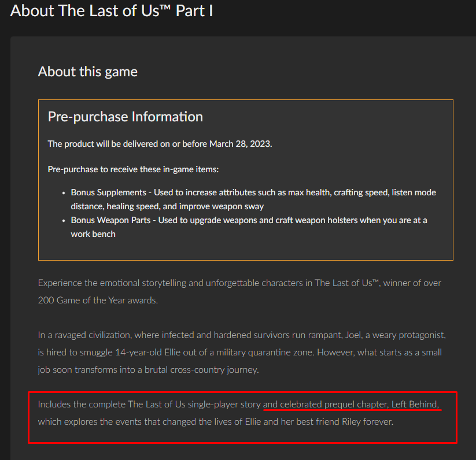Click "Includes the complete The Last of Us" text
Screen dimensions: 476x460
[112, 405]
